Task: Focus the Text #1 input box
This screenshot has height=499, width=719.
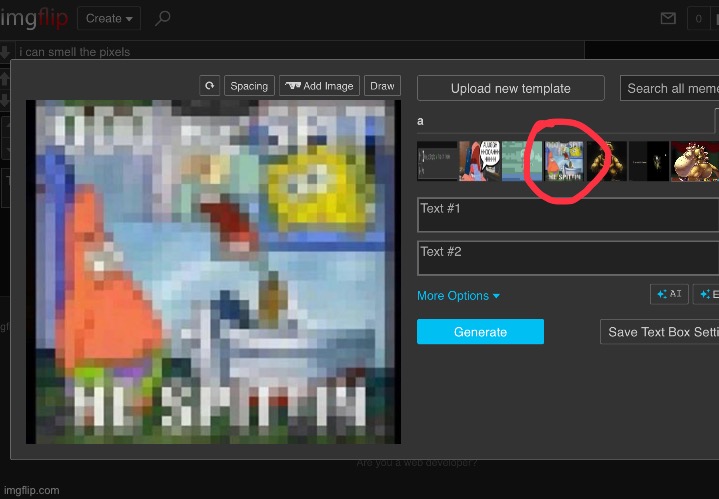Action: tap(567, 215)
